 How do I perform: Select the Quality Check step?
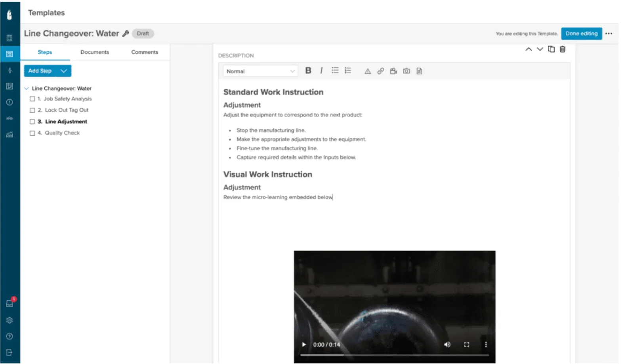click(62, 133)
